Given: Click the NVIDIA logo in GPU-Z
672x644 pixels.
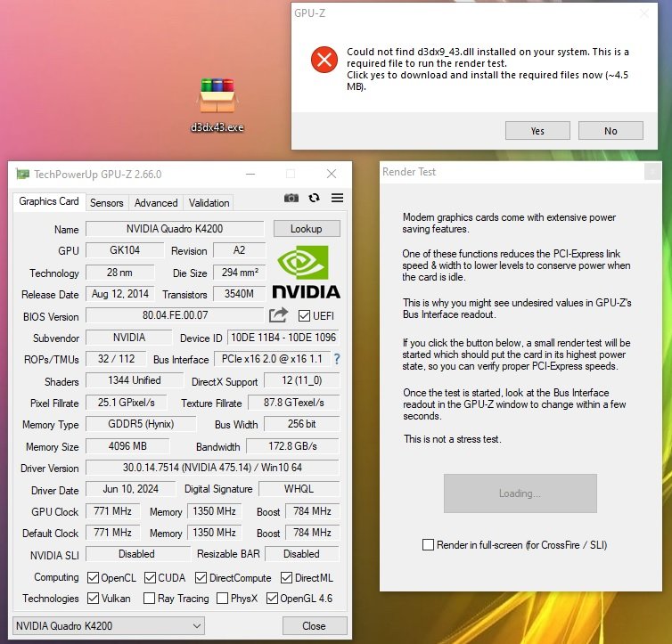Looking at the screenshot, I should pos(306,272).
